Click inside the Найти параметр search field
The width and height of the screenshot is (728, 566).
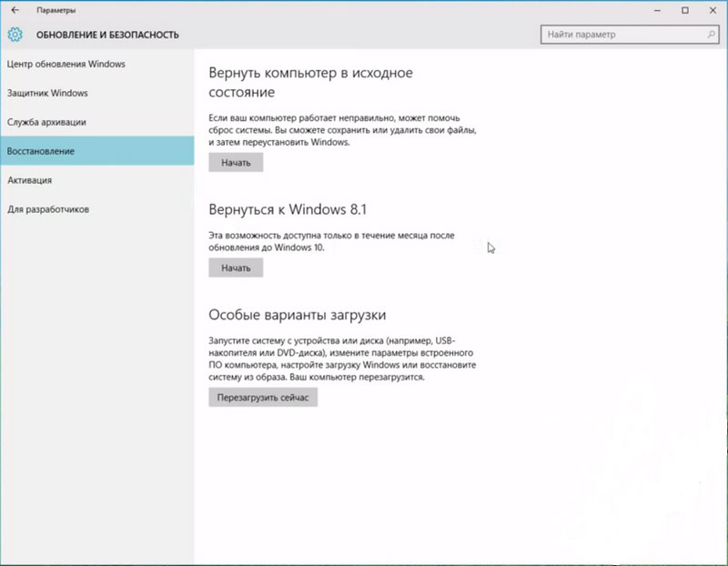[619, 33]
